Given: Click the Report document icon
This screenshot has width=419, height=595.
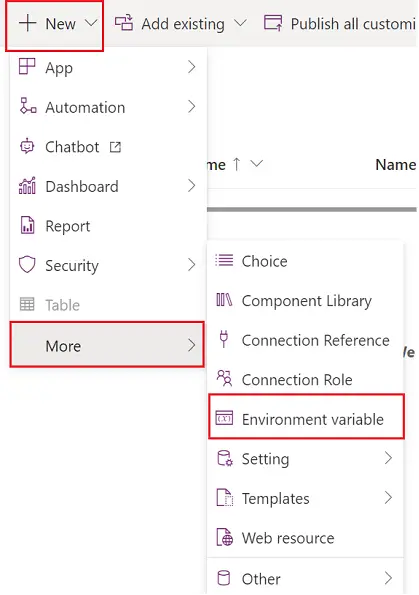Looking at the screenshot, I should (x=27, y=225).
